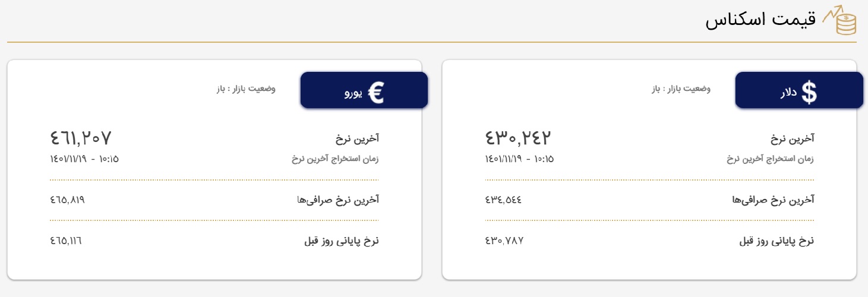Click euro آخرین نرخ label
This screenshot has width=868, height=297.
(x=357, y=139)
